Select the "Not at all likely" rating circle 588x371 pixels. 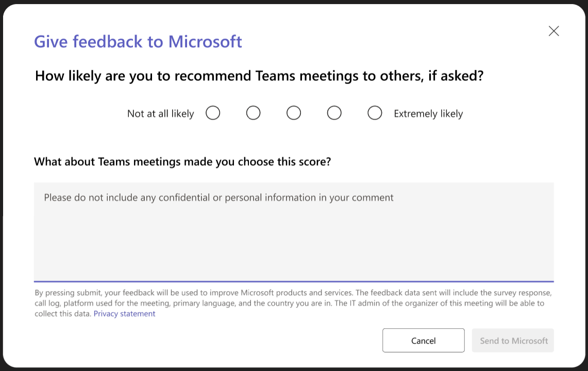tap(213, 113)
